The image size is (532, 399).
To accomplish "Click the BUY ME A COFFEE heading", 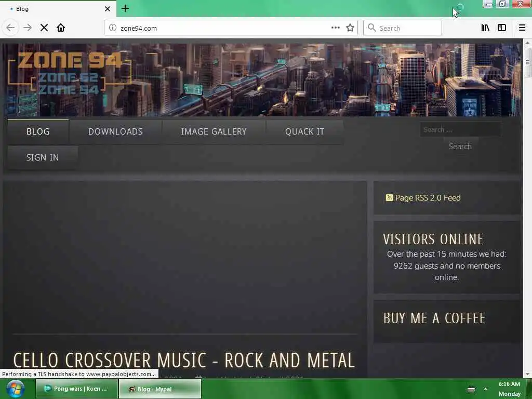I will tap(434, 318).
